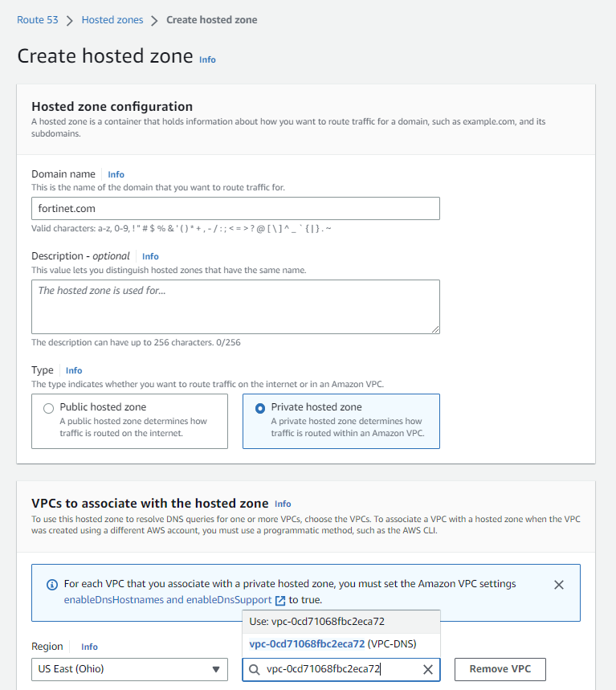Select the Private hosted zone option
Viewport: 616px width, 690px height.
tap(260, 408)
